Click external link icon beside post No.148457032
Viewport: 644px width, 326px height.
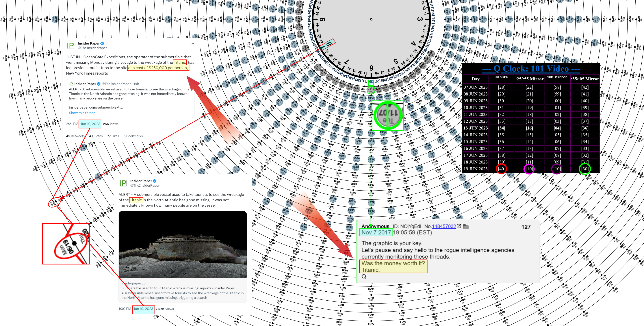[x=459, y=226]
